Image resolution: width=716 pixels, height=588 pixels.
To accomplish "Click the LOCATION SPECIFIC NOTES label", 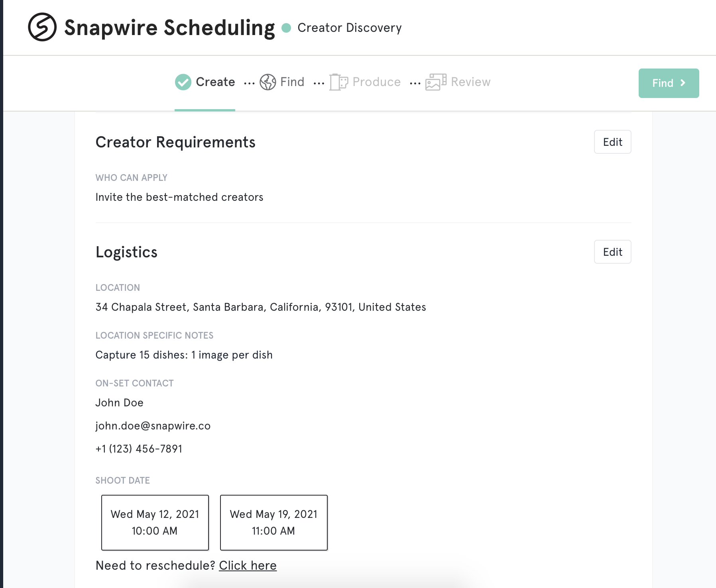I will click(154, 335).
